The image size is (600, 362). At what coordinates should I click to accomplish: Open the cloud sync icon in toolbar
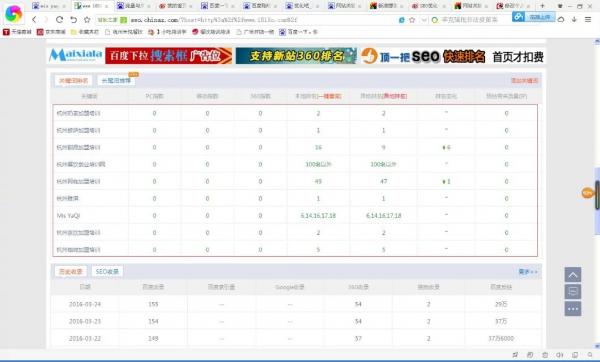[561, 20]
